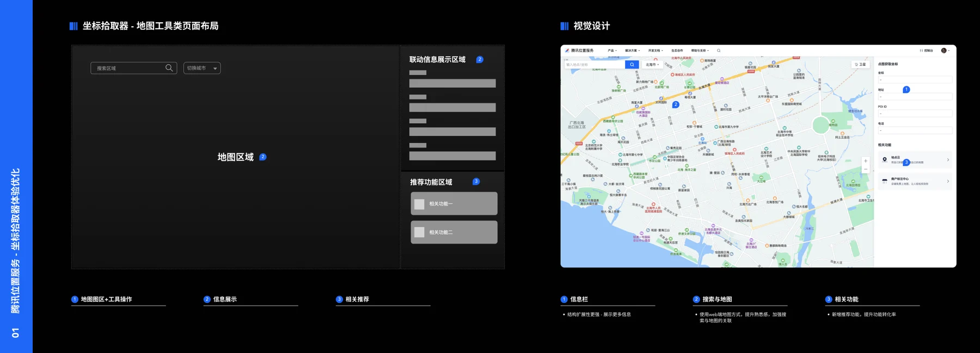Open the 地点云 related feature card

tap(915, 160)
